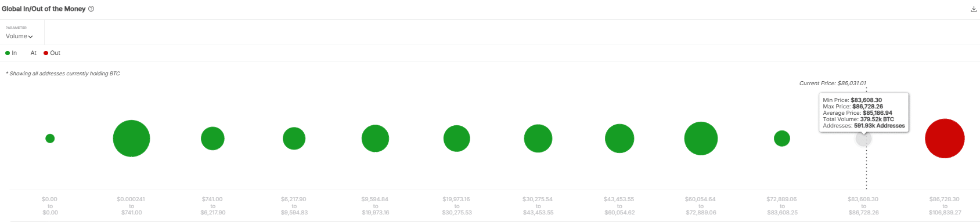Click the $19,973.16 to $30,275.53 axis label
This screenshot has width=980, height=222.
click(456, 206)
